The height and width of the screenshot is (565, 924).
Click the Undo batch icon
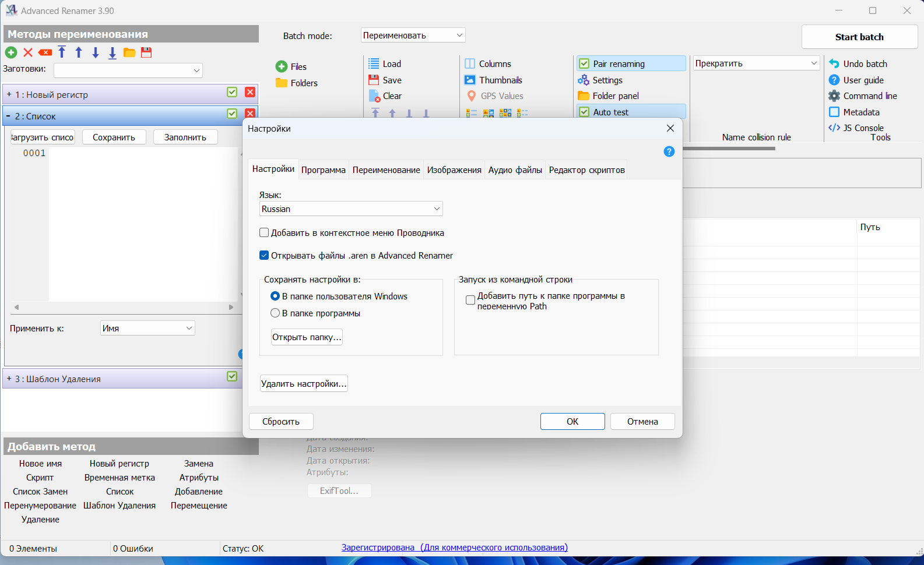point(834,63)
